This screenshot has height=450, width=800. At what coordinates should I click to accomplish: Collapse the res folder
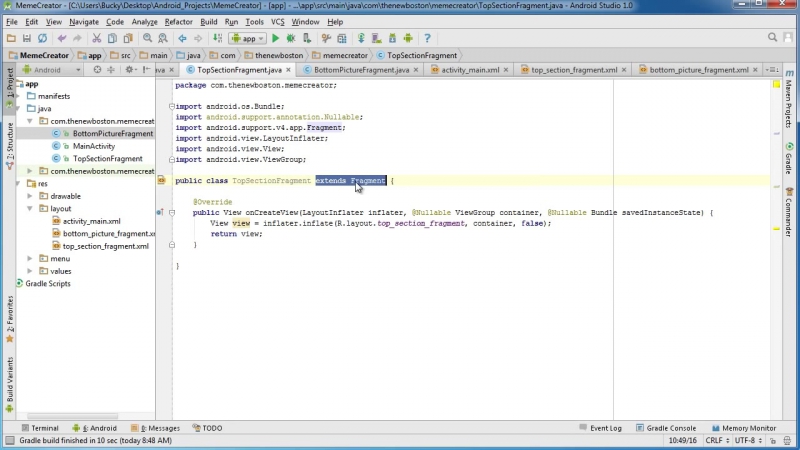18,184
